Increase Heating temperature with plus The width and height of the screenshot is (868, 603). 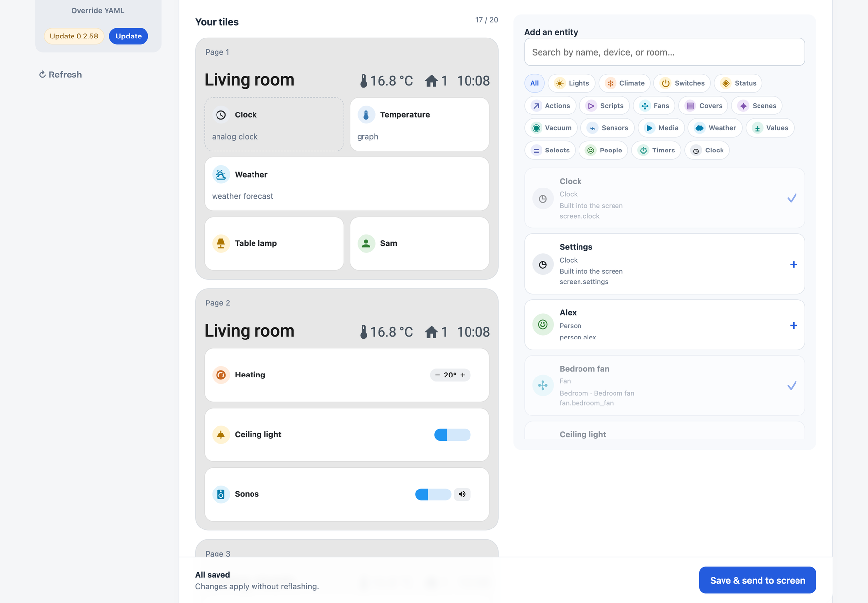coord(463,375)
